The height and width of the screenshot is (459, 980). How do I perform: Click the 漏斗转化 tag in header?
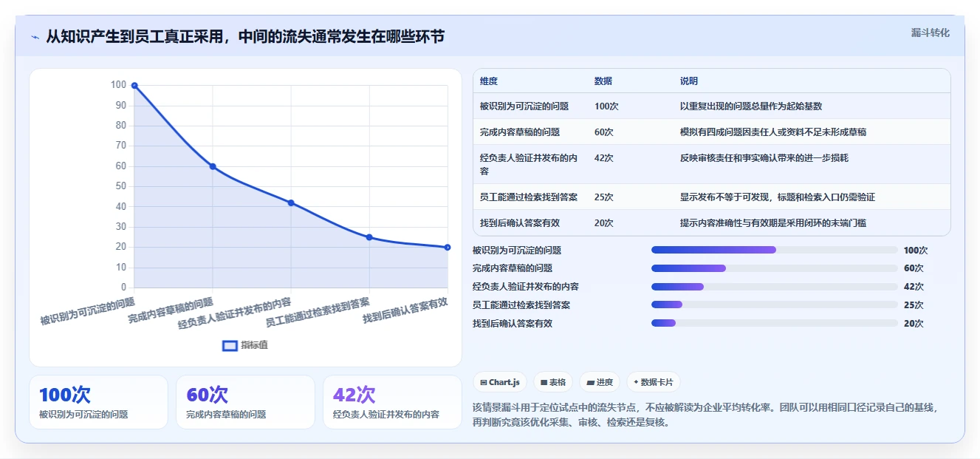931,33
